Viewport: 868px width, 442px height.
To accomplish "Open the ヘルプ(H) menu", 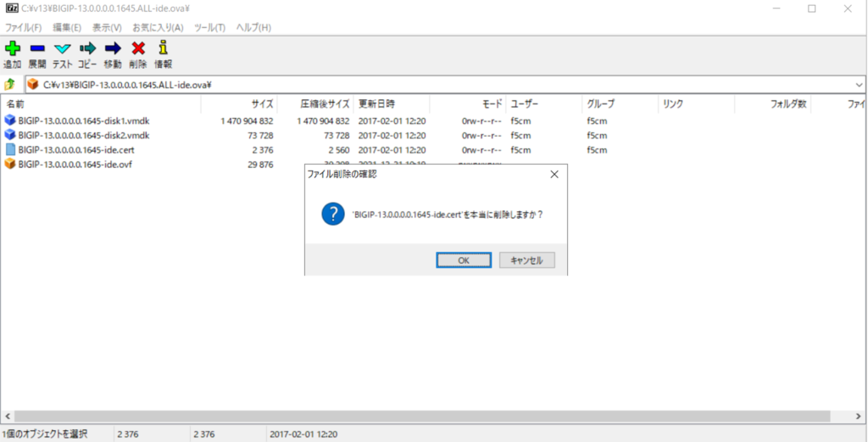I will 253,27.
